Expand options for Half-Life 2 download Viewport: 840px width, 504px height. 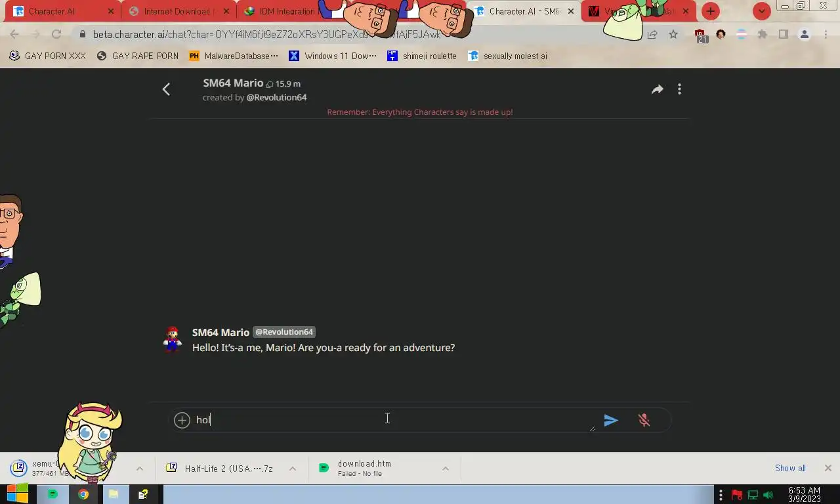click(x=293, y=468)
